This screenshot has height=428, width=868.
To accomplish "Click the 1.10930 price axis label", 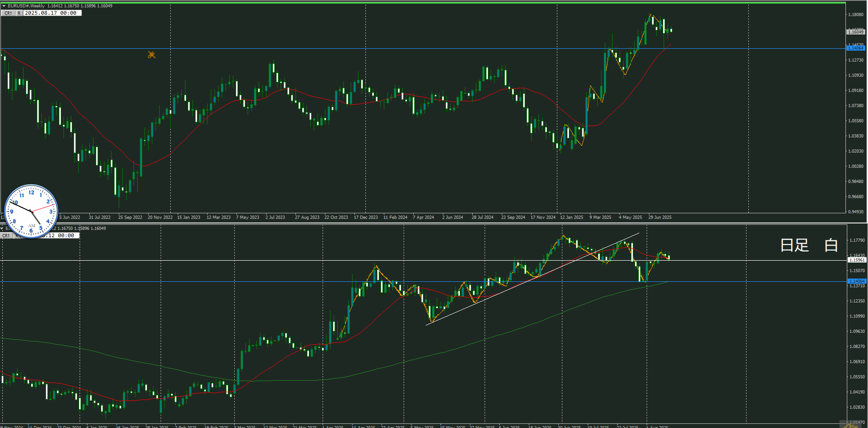I will click(856, 75).
